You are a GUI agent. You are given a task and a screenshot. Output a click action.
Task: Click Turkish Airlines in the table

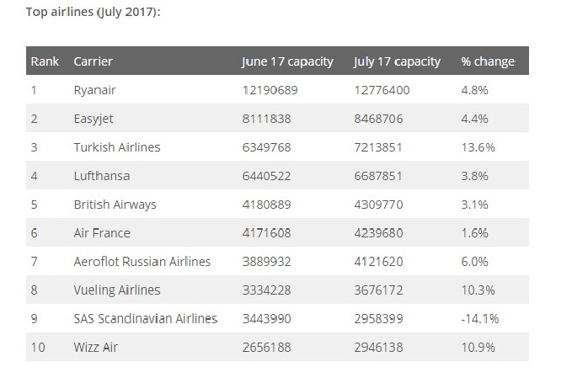(117, 147)
